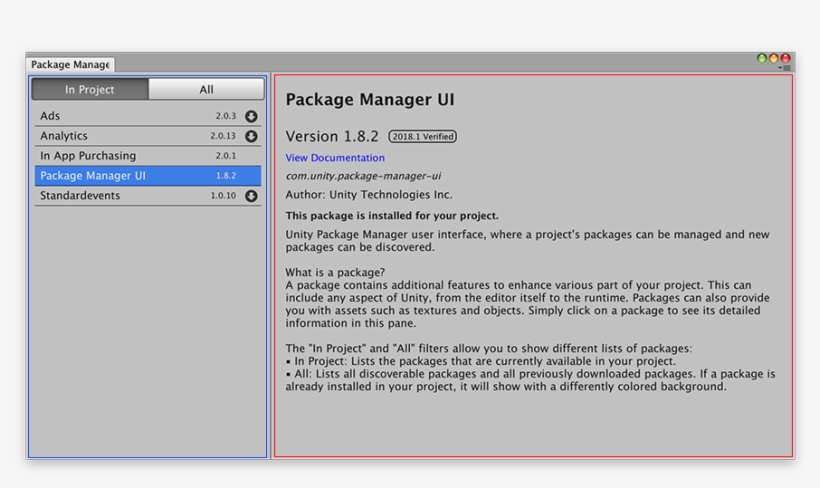
Task: Click "This package is installed for your project."
Action: (392, 215)
